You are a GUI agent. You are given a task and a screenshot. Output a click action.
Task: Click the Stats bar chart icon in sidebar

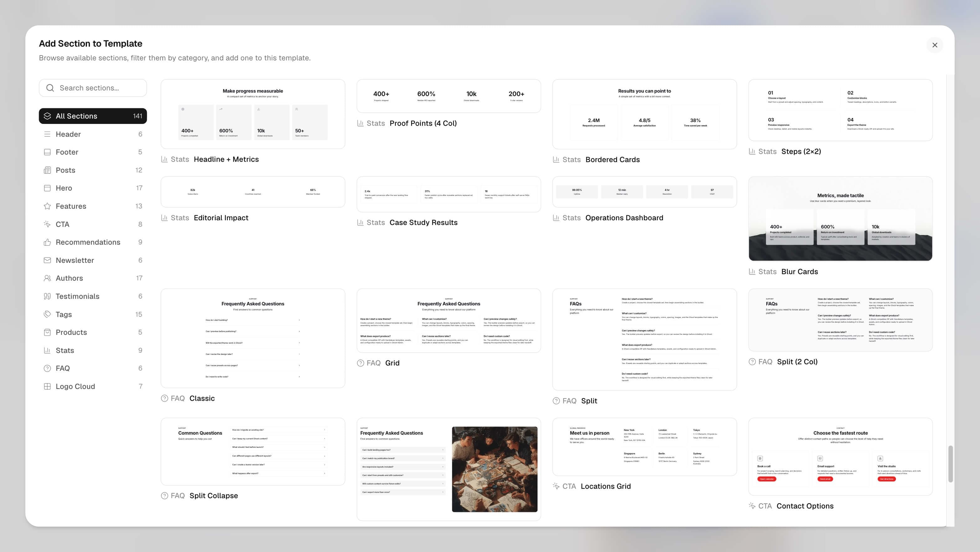coord(47,350)
